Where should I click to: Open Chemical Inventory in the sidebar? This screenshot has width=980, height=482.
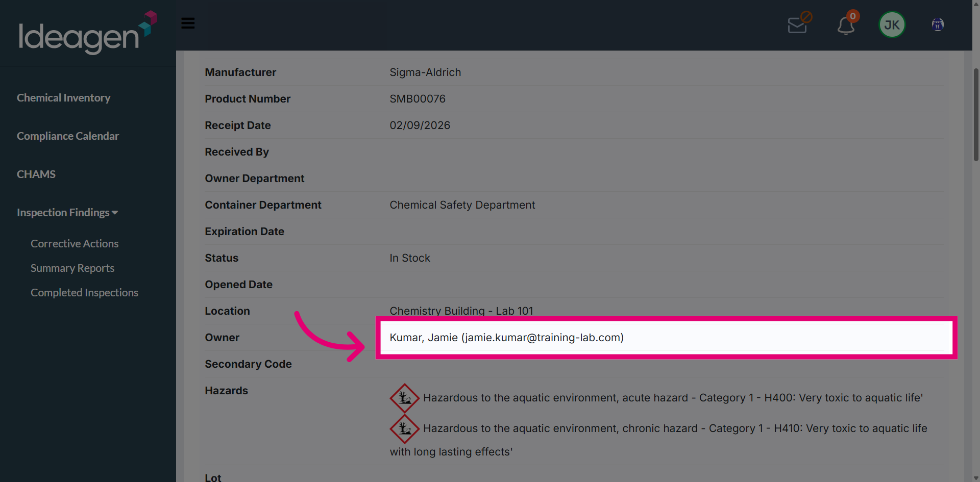pos(63,98)
